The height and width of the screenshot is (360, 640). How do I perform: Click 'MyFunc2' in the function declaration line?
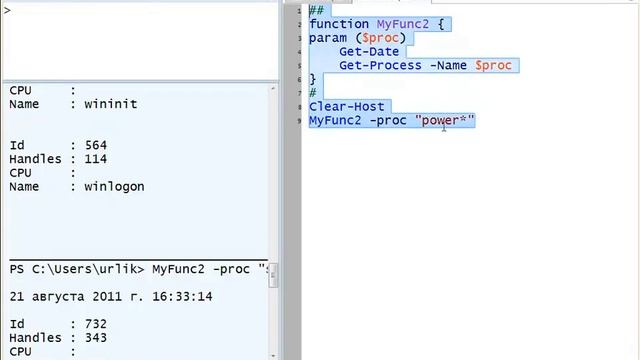(402, 24)
